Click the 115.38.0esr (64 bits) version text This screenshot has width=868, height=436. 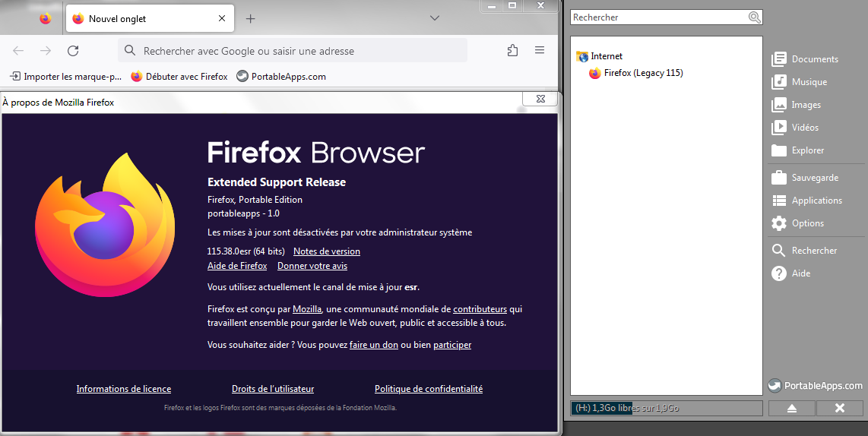coord(246,251)
